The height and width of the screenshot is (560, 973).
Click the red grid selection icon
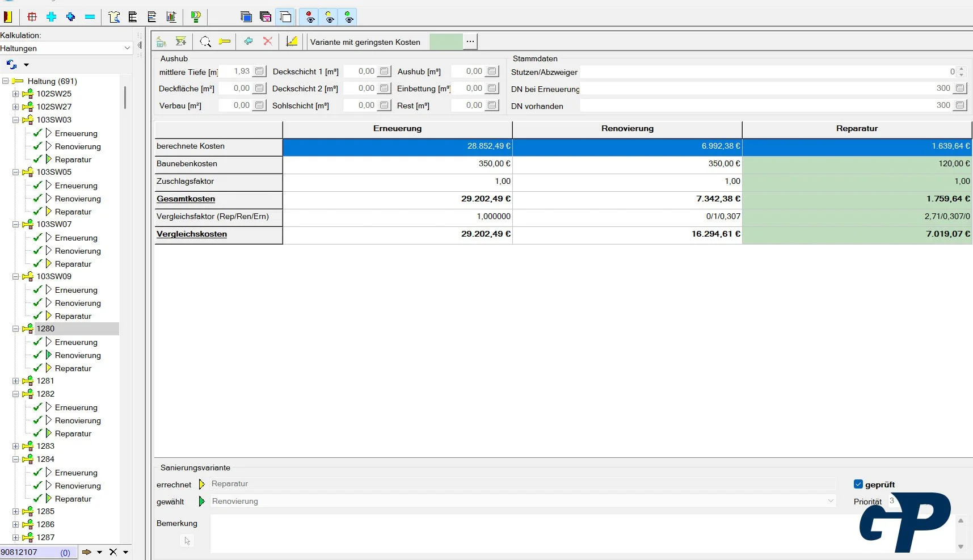tap(32, 17)
